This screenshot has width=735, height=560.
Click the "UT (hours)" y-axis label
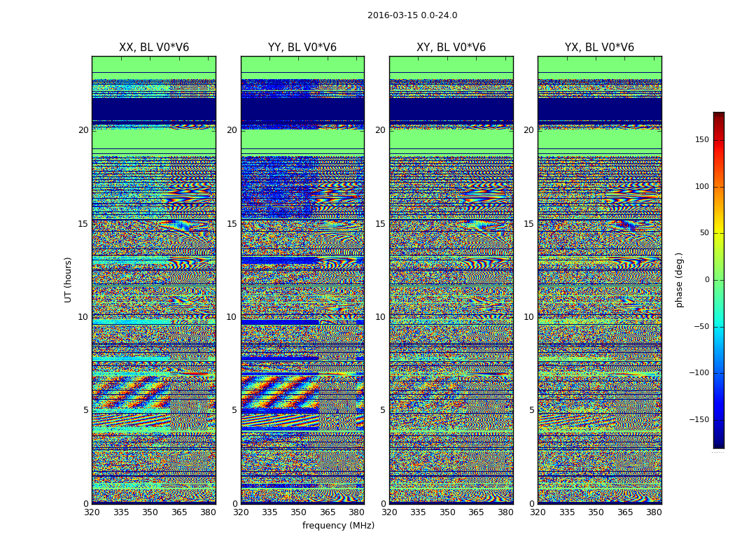point(68,280)
